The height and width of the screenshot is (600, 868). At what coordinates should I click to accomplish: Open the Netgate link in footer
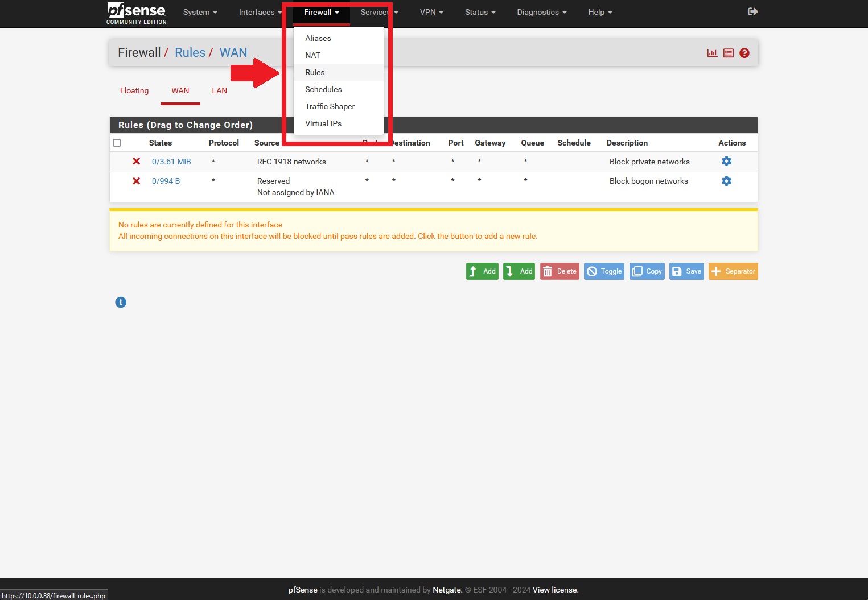447,590
